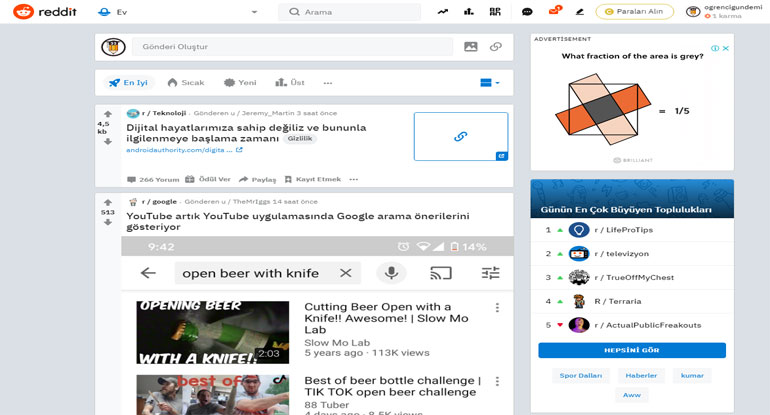
Task: Open 266 Yorum comments
Action: tap(153, 179)
